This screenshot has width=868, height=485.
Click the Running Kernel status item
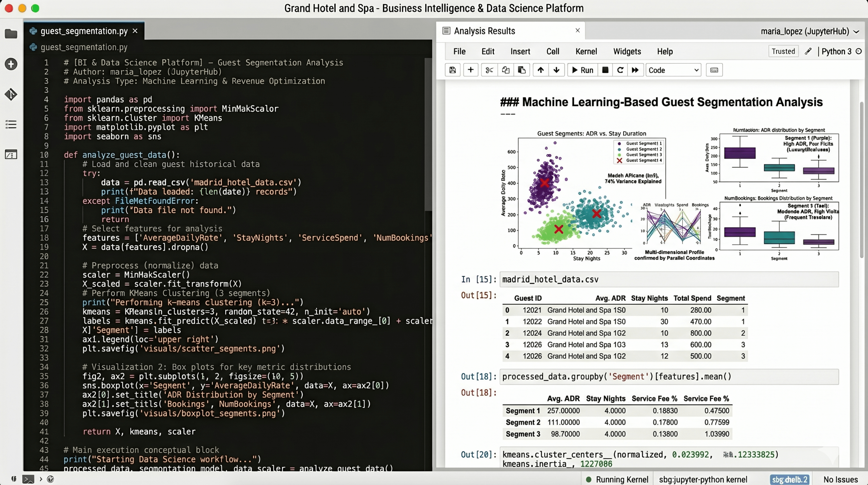click(x=617, y=480)
